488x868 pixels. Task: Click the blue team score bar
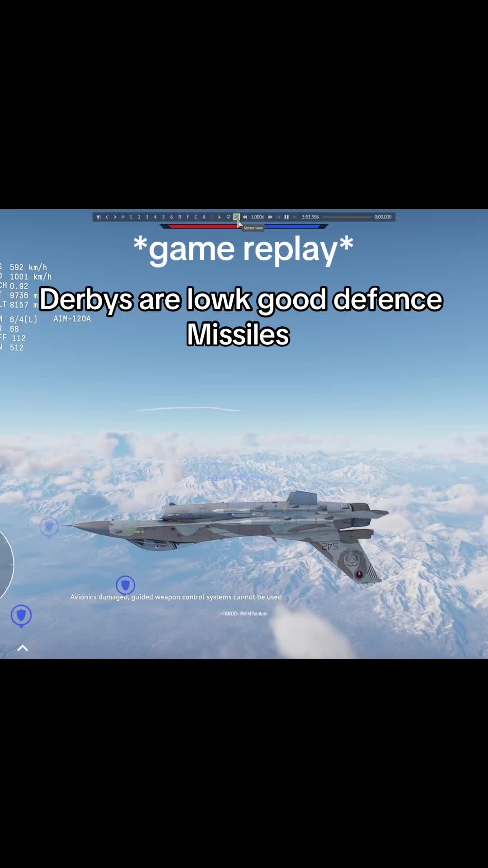tap(293, 226)
